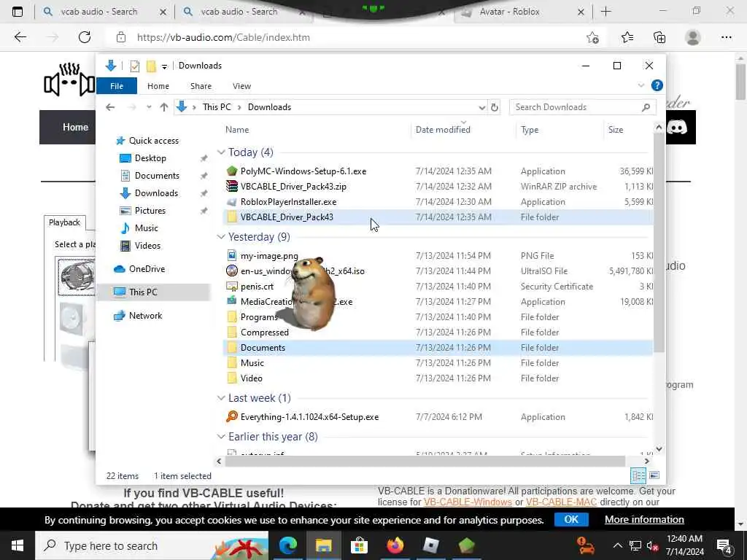This screenshot has height=560, width=747.
Task: Open OneDrive in navigation pane
Action: tap(147, 269)
